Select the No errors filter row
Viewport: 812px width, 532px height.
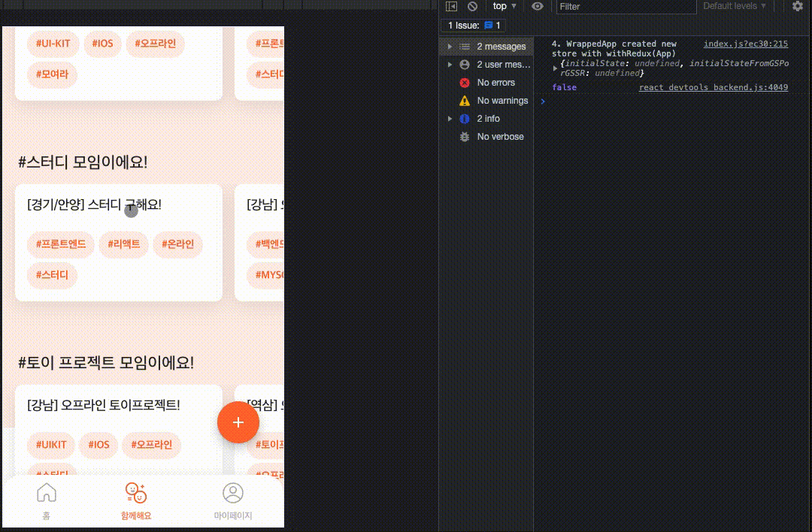(486, 83)
